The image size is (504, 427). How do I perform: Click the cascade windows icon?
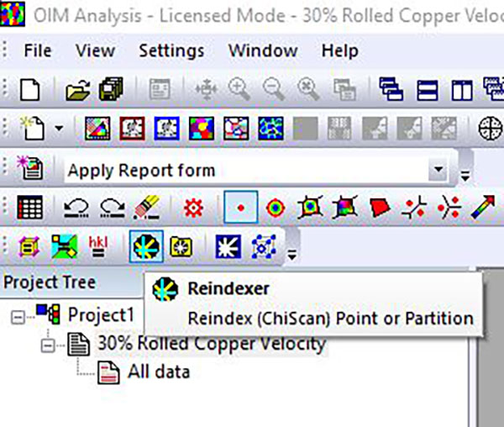tap(389, 89)
